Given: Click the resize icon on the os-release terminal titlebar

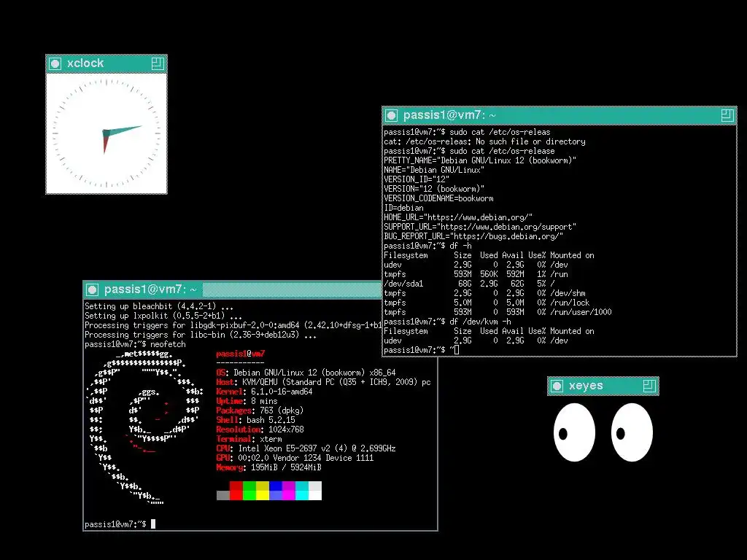Looking at the screenshot, I should pos(727,115).
